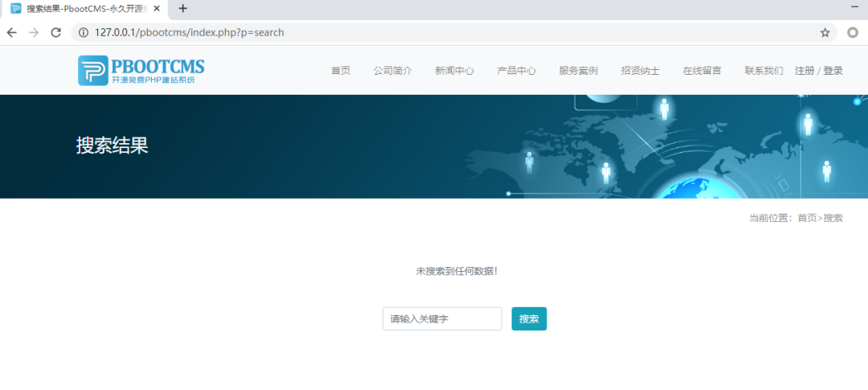Open the 招贤纳士 menu item

point(641,70)
